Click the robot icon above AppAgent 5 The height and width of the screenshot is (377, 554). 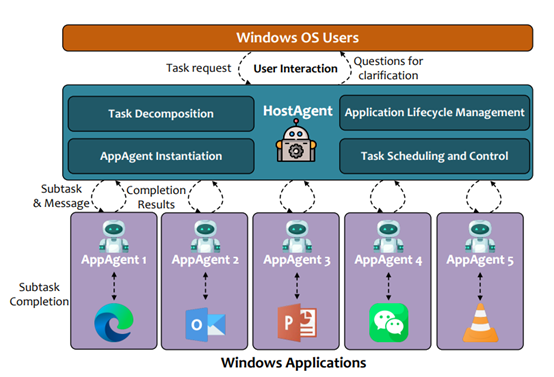(x=480, y=236)
